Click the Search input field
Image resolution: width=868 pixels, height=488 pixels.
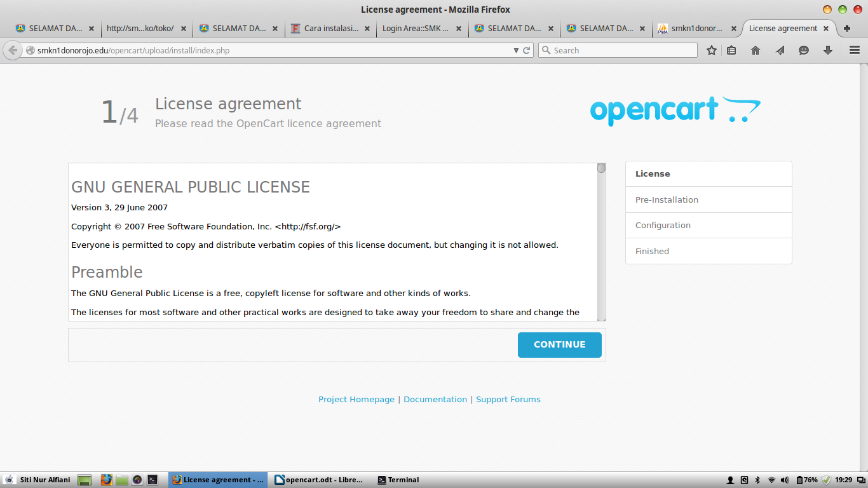618,50
